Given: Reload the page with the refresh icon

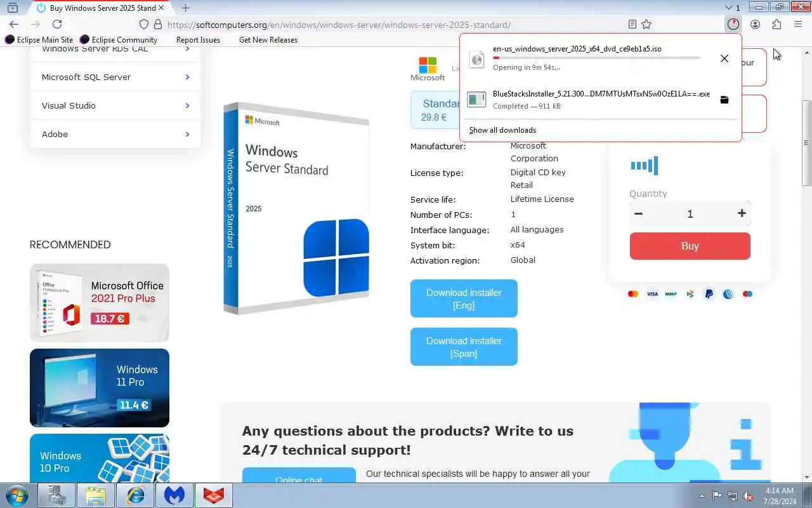Looking at the screenshot, I should pyautogui.click(x=57, y=24).
